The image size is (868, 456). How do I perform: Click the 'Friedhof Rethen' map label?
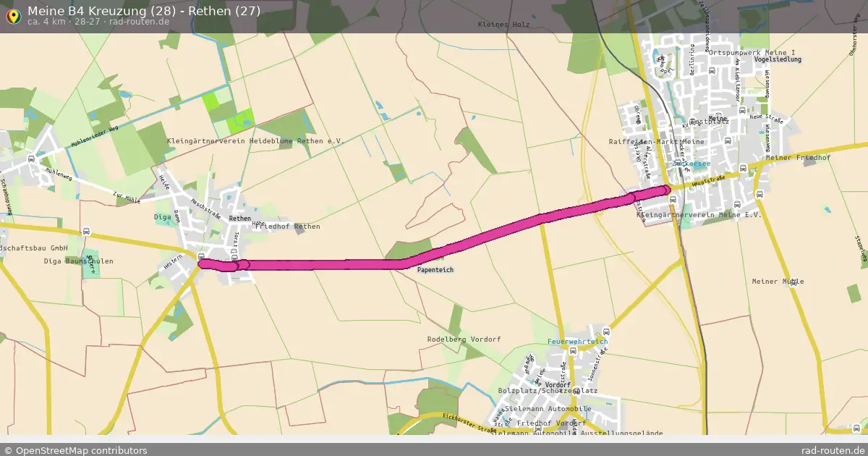(x=287, y=227)
